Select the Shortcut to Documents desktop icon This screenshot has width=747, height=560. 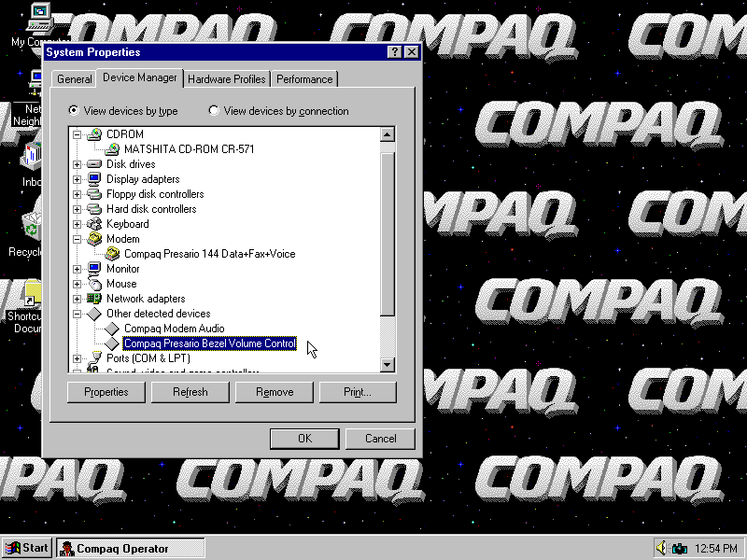coord(32,293)
